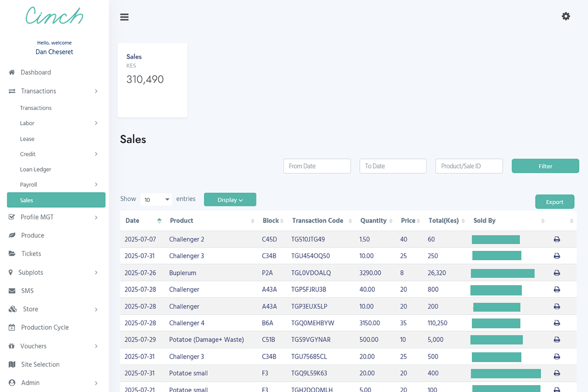Open settings via the gear icon
The image size is (588, 392).
[x=566, y=16]
